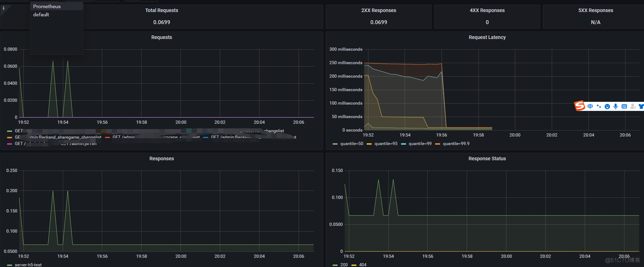Open the Responses panel title menu

[162, 158]
